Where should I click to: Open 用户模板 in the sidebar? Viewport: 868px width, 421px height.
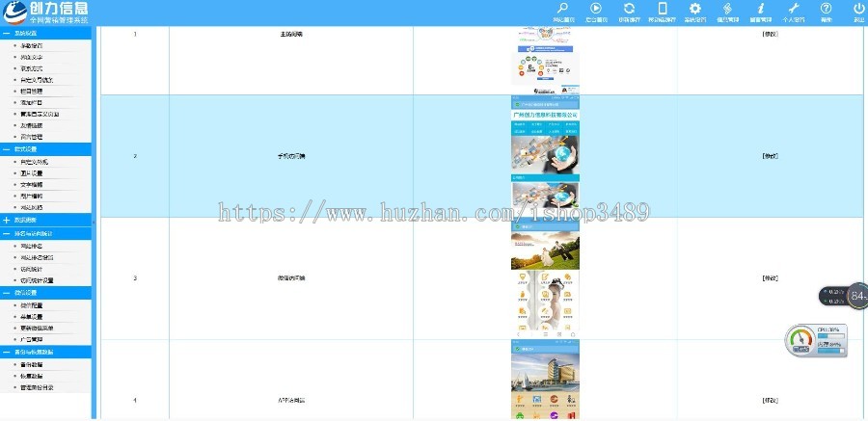click(32, 197)
